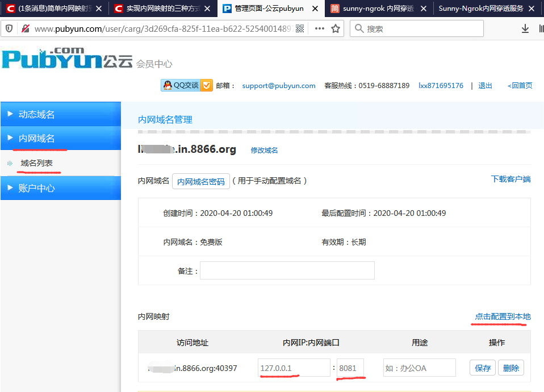Click the in.8866.org:40397 access address
544x392 pixels.
[193, 368]
